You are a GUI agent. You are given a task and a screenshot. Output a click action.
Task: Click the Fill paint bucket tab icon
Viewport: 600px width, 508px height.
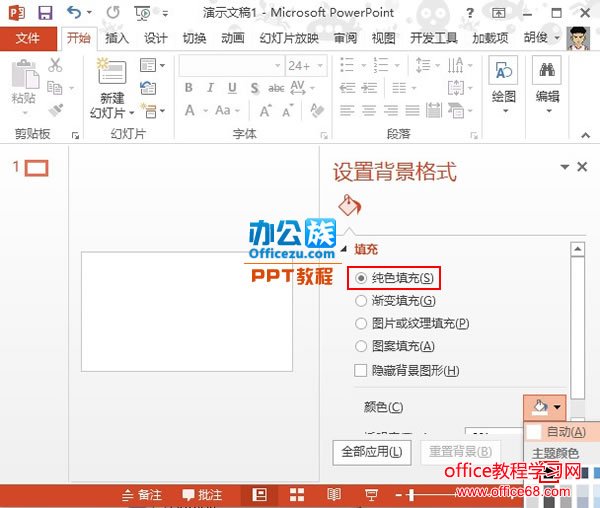tap(349, 205)
